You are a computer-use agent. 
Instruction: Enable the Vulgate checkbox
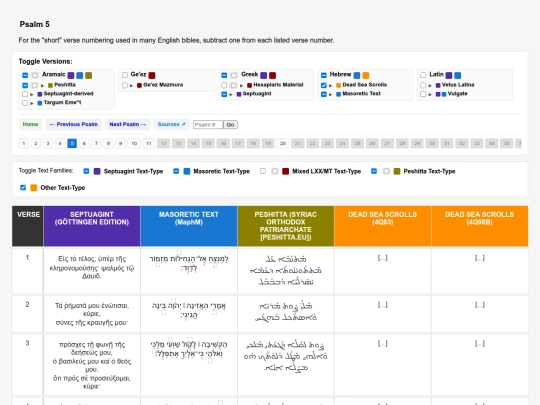423,94
